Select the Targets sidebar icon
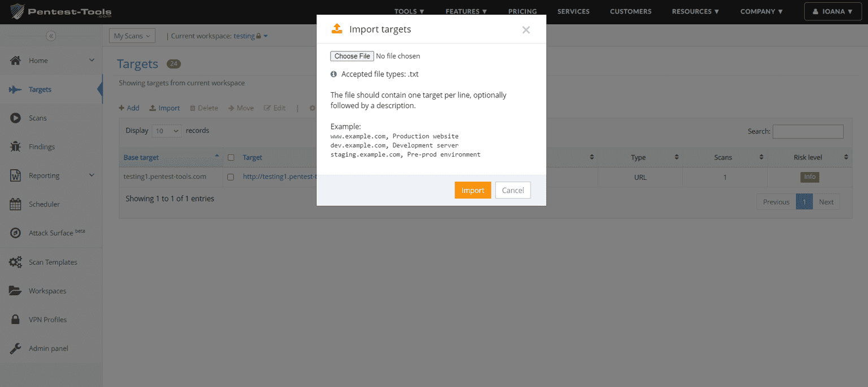The image size is (868, 387). pyautogui.click(x=14, y=89)
